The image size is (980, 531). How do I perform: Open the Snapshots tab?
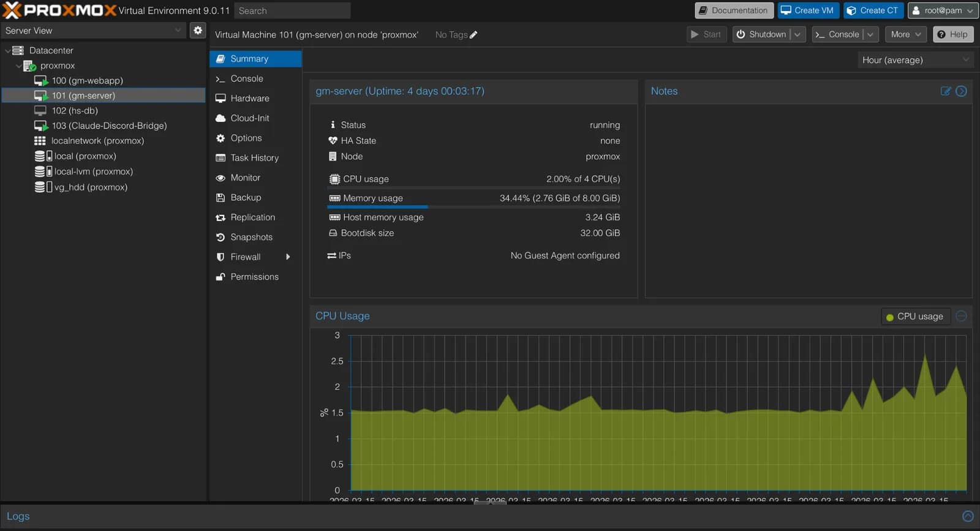coord(255,237)
